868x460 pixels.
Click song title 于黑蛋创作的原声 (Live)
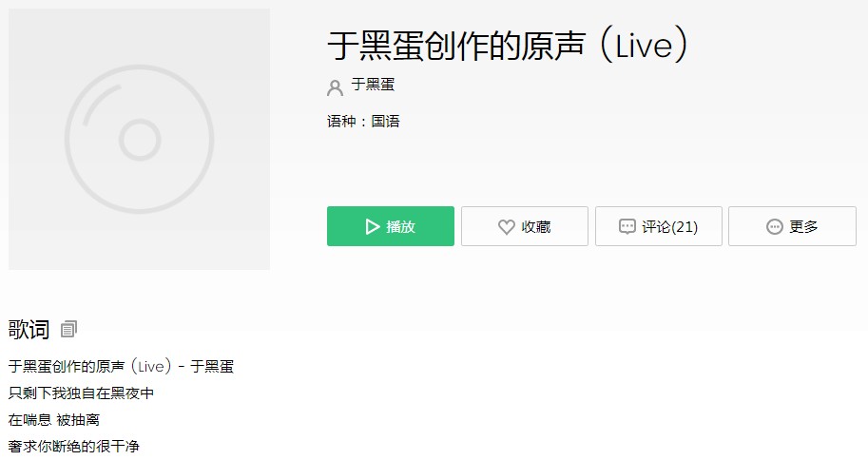click(508, 45)
